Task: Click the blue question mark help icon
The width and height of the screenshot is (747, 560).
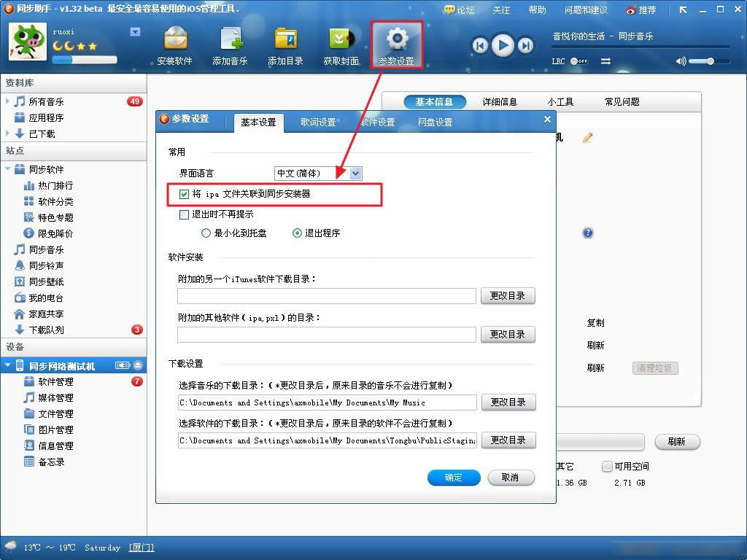Action: tap(588, 233)
